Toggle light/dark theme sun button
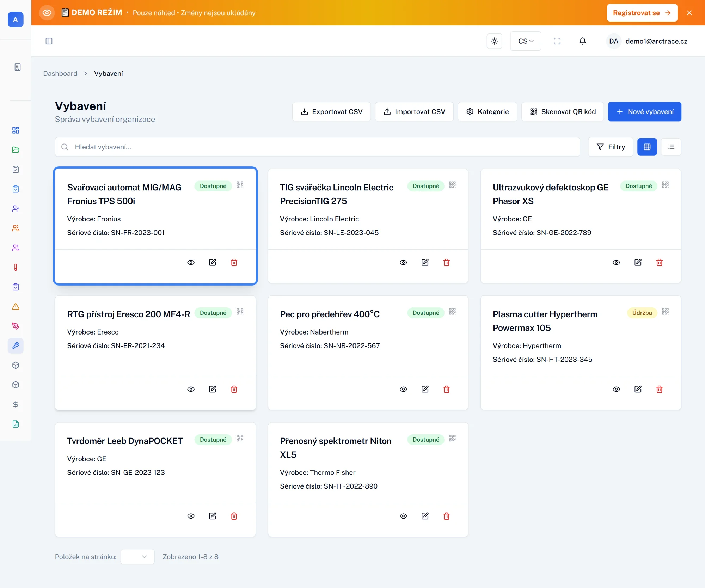 494,41
